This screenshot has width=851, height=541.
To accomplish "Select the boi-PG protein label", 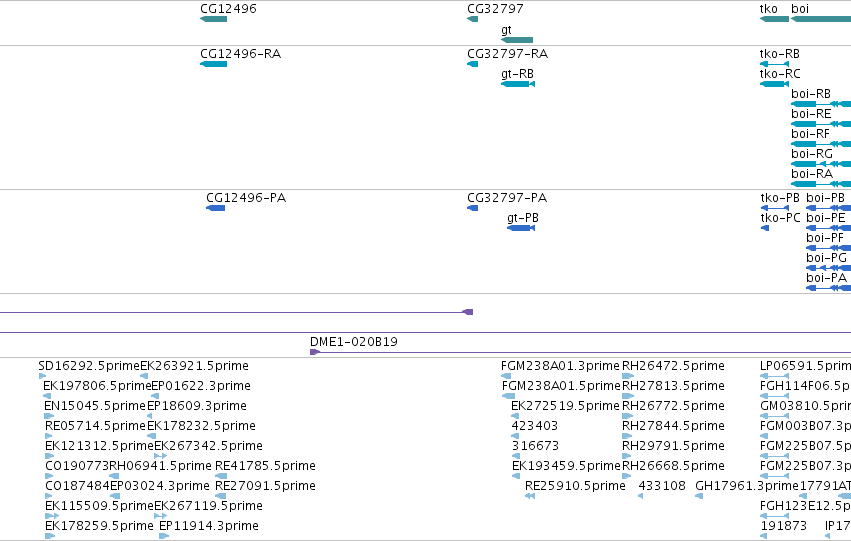I will (x=826, y=258).
